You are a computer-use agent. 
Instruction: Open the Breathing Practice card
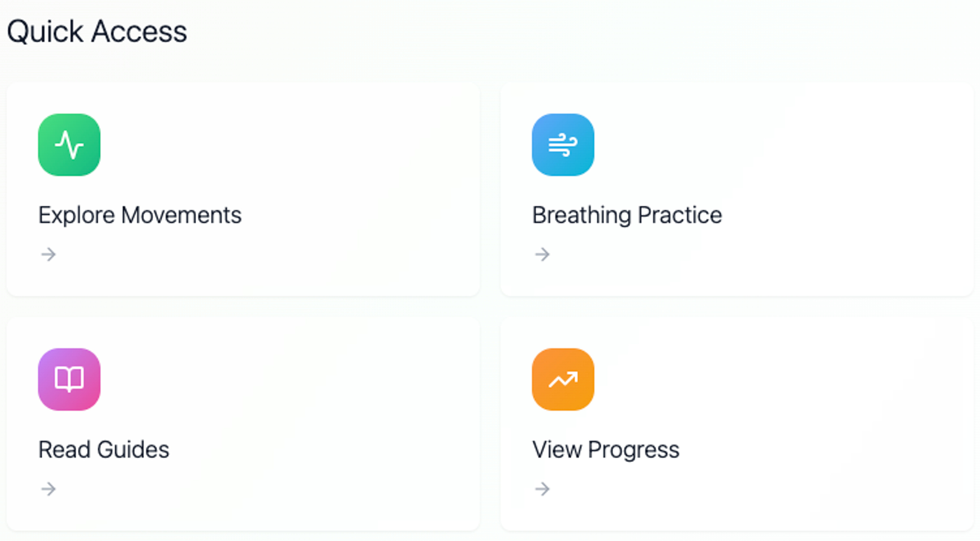(x=737, y=189)
